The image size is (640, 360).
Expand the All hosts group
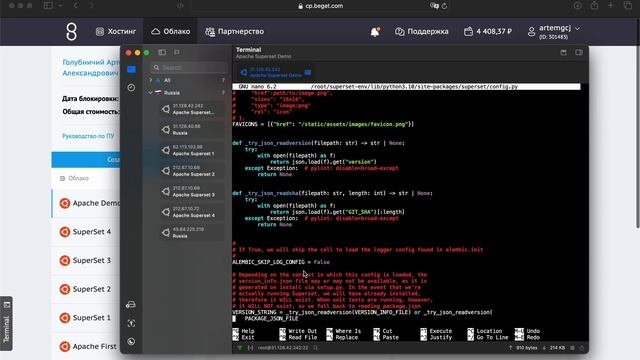151,80
